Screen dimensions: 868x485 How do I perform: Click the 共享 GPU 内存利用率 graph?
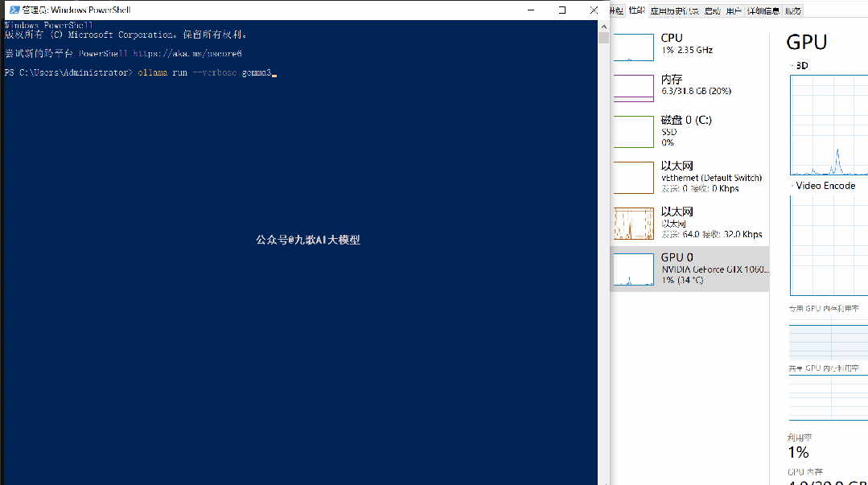tap(828, 397)
